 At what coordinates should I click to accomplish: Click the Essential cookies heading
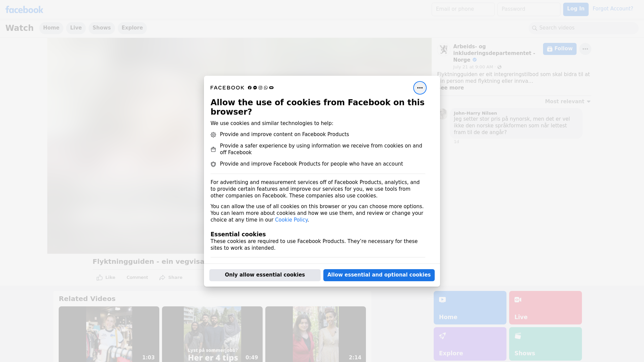[238, 234]
